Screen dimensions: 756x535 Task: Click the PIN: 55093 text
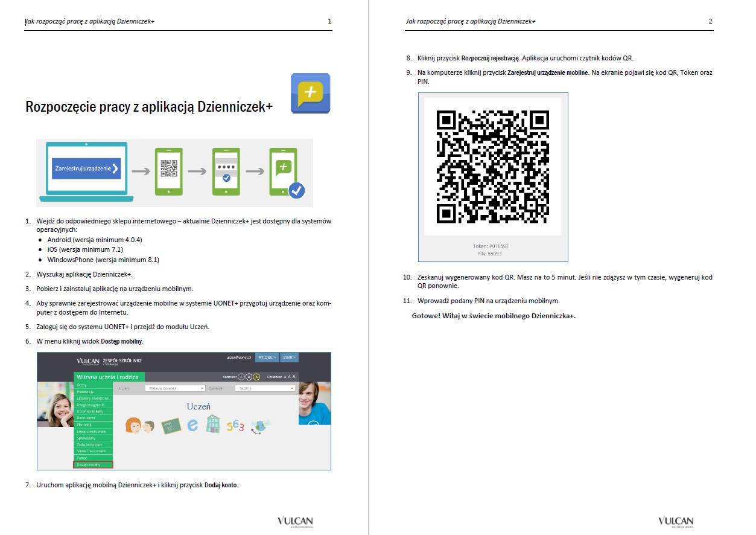tap(489, 254)
